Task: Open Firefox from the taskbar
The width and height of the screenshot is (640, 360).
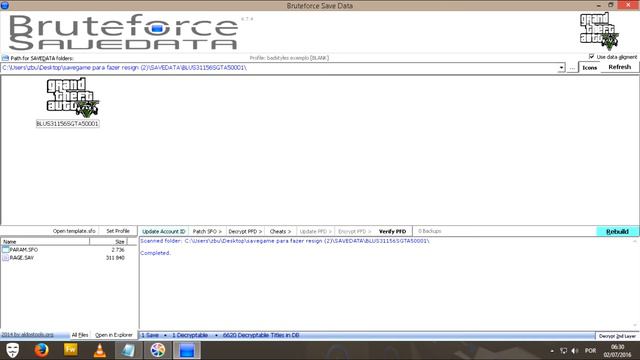Action: click(41, 350)
